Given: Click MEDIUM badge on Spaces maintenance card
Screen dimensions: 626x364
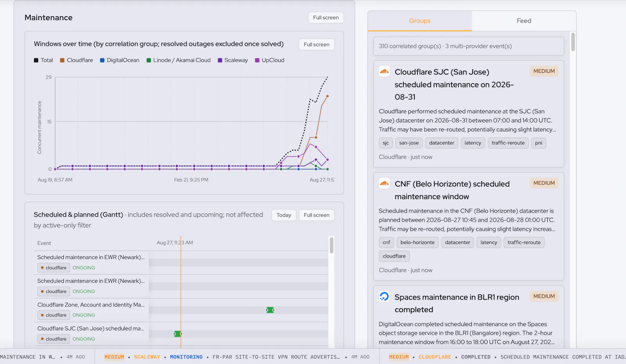Looking at the screenshot, I should [x=544, y=296].
